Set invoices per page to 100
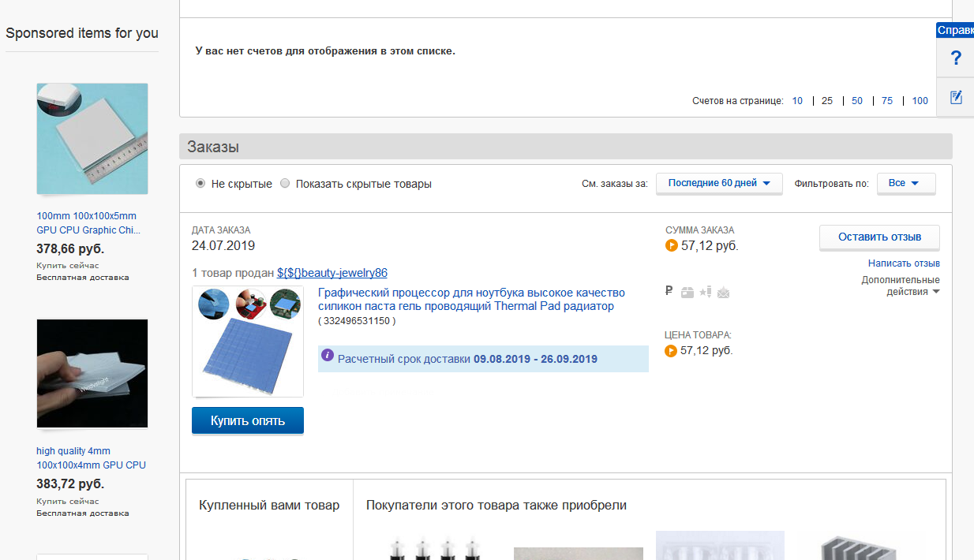The image size is (974, 560). click(920, 101)
